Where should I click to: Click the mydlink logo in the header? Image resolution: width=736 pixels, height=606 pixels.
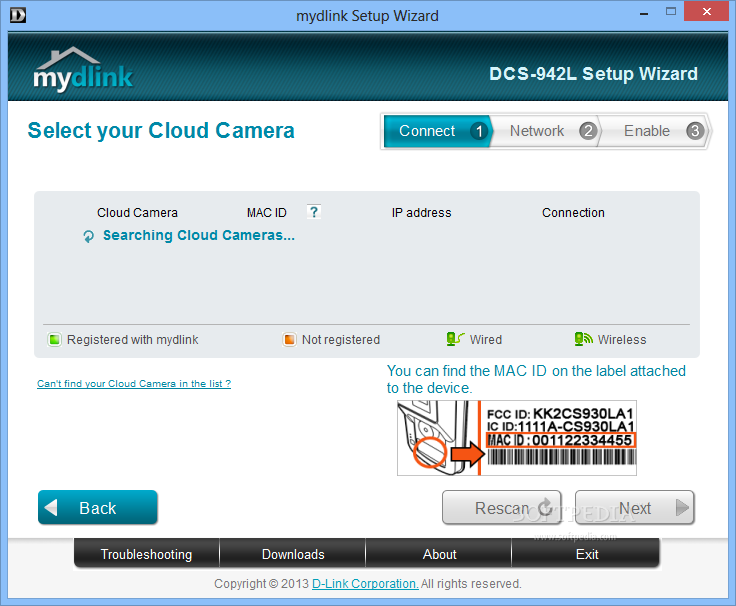coord(84,69)
